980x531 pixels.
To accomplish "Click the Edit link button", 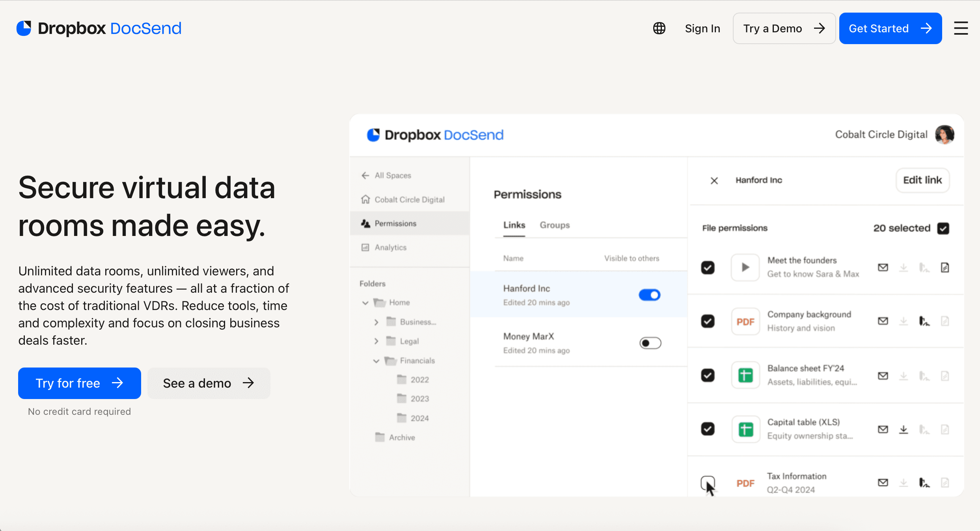I will click(x=922, y=180).
